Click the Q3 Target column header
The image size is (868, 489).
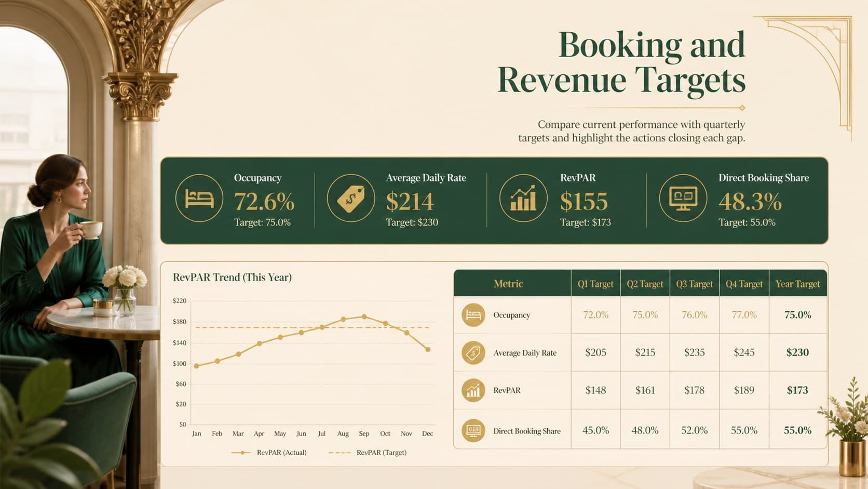coord(695,284)
